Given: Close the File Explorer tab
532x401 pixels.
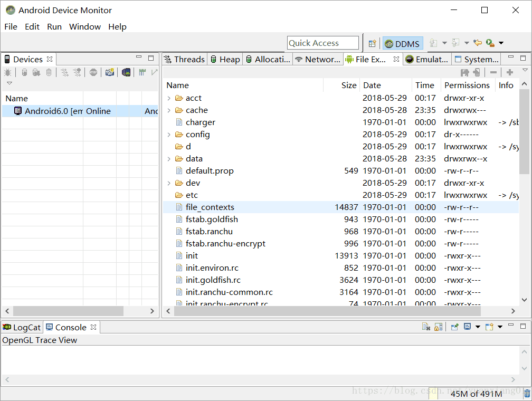Looking at the screenshot, I should pos(396,59).
